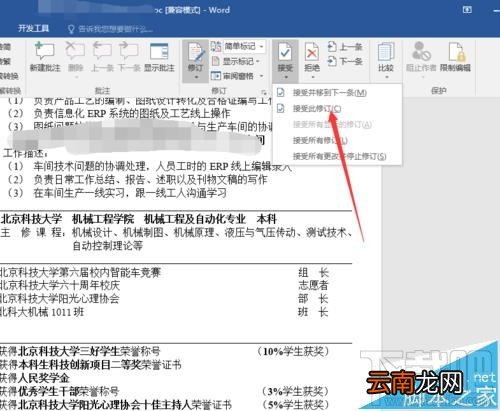Expand the 显示标记 dropdown arrow
Image resolution: width=500 pixels, height=411 pixels.
coord(258,61)
